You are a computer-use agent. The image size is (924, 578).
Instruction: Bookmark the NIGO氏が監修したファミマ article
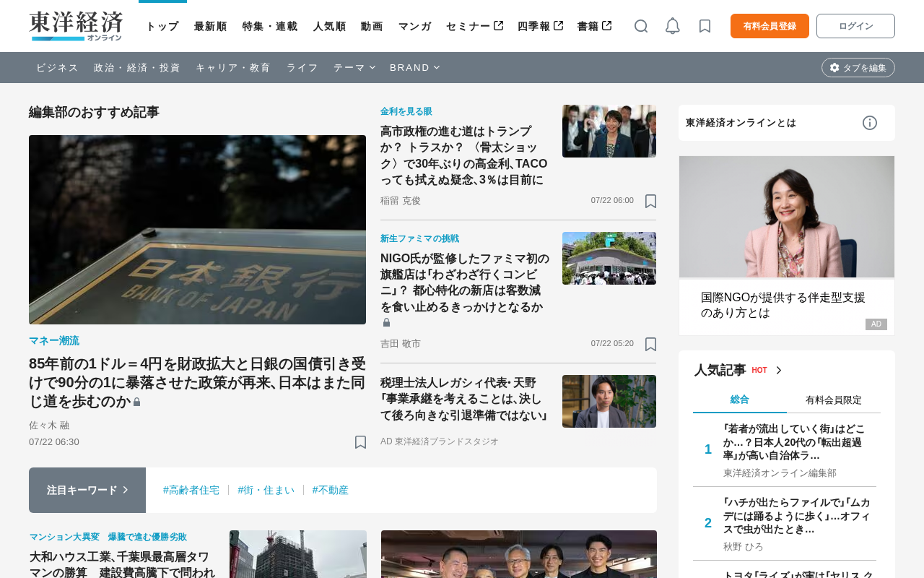tap(650, 344)
